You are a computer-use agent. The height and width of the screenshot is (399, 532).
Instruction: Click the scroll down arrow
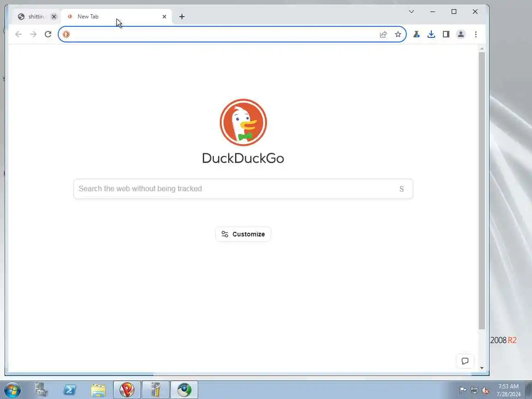pos(482,368)
